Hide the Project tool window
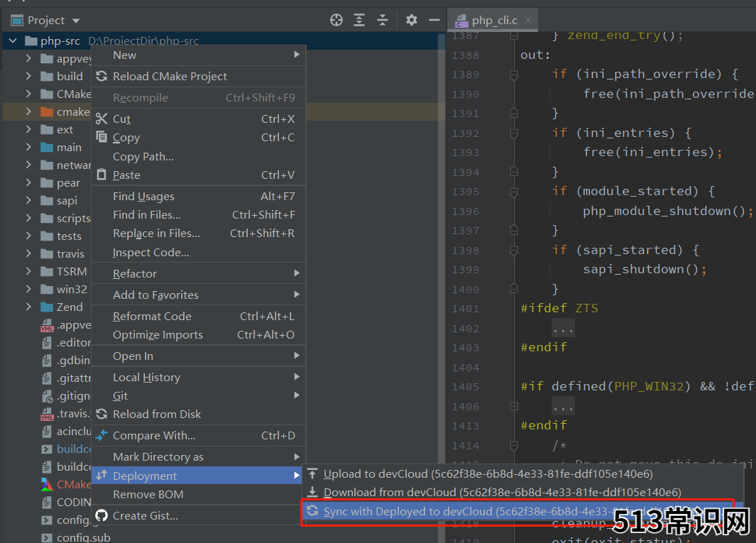756x543 pixels. tap(434, 21)
